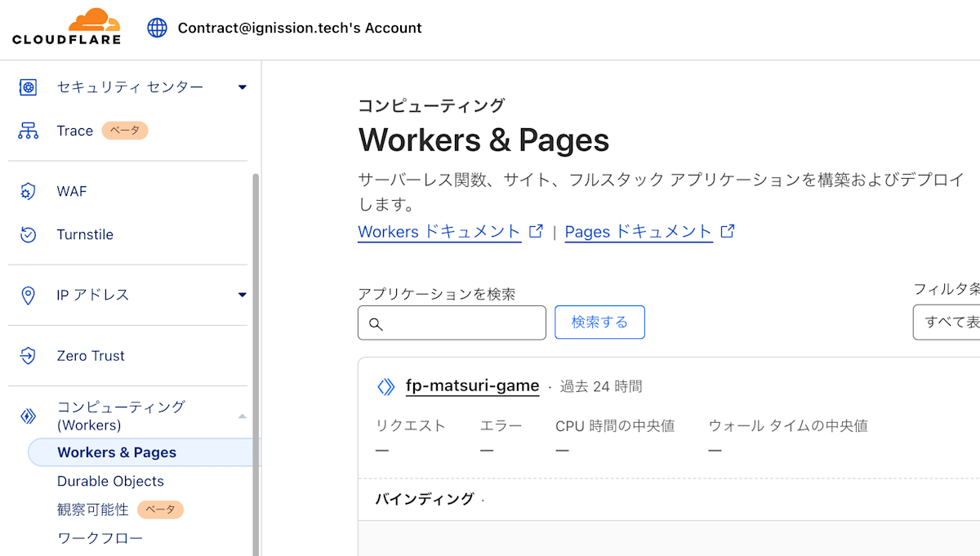This screenshot has width=980, height=556.
Task: Open the Zero Trust menu item
Action: click(91, 356)
